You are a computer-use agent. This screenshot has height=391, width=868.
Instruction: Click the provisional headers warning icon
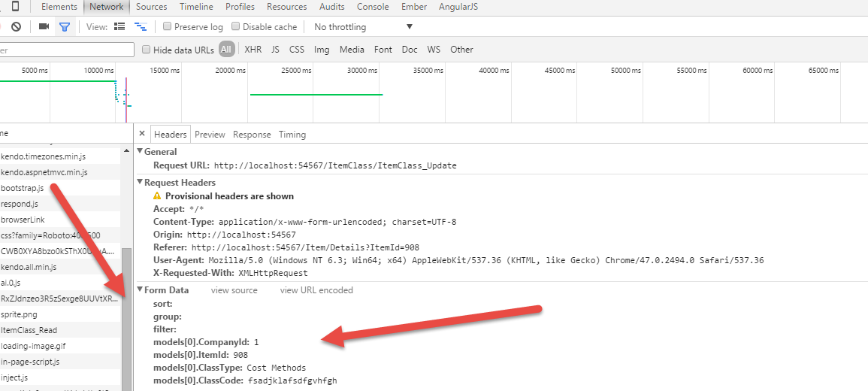click(157, 195)
